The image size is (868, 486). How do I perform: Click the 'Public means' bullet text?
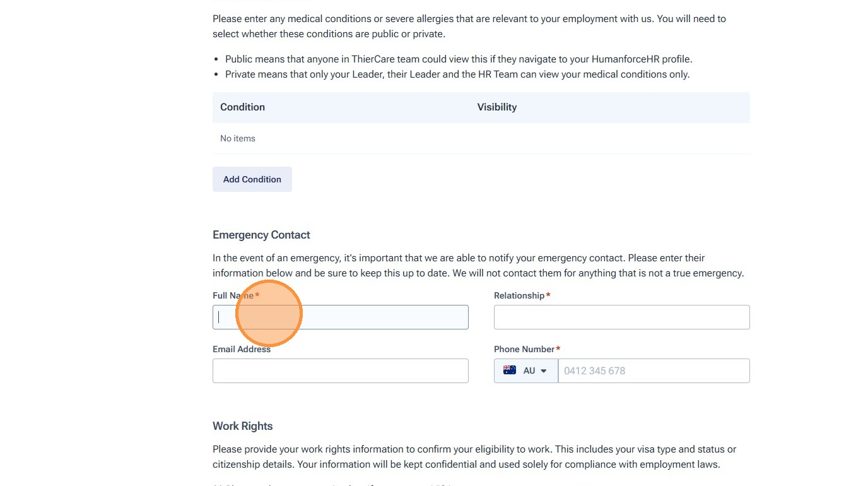(x=459, y=59)
